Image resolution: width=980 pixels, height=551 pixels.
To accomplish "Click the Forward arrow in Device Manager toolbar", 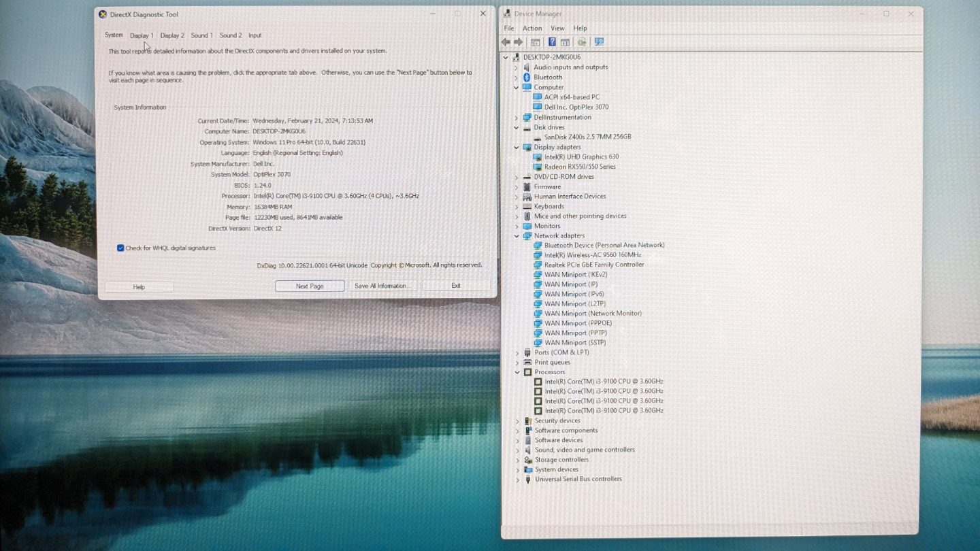I will 519,42.
